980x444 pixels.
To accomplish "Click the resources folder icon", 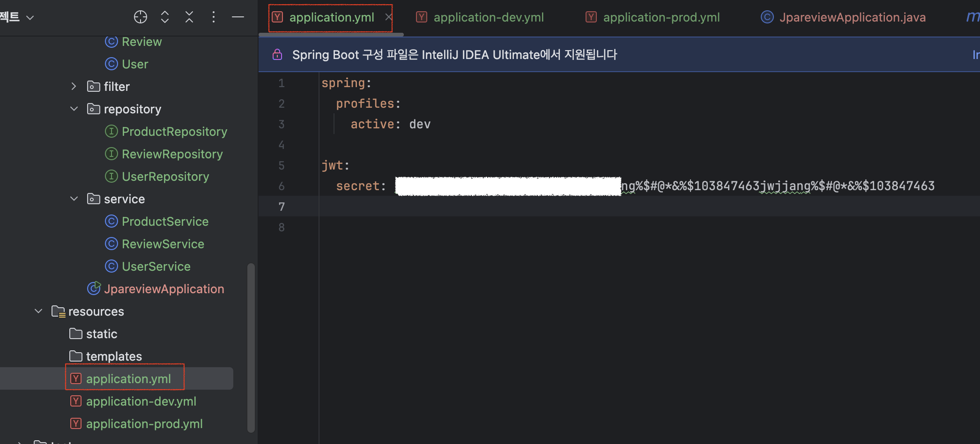I will click(x=58, y=311).
